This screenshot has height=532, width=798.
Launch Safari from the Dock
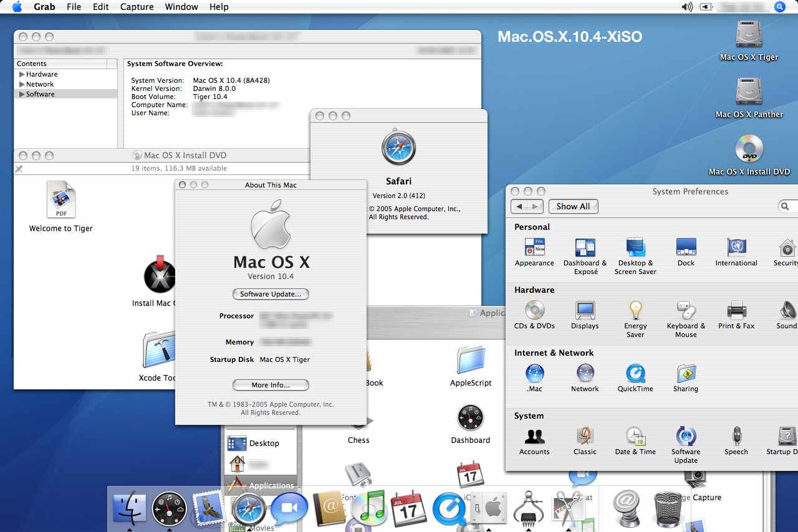[x=249, y=510]
